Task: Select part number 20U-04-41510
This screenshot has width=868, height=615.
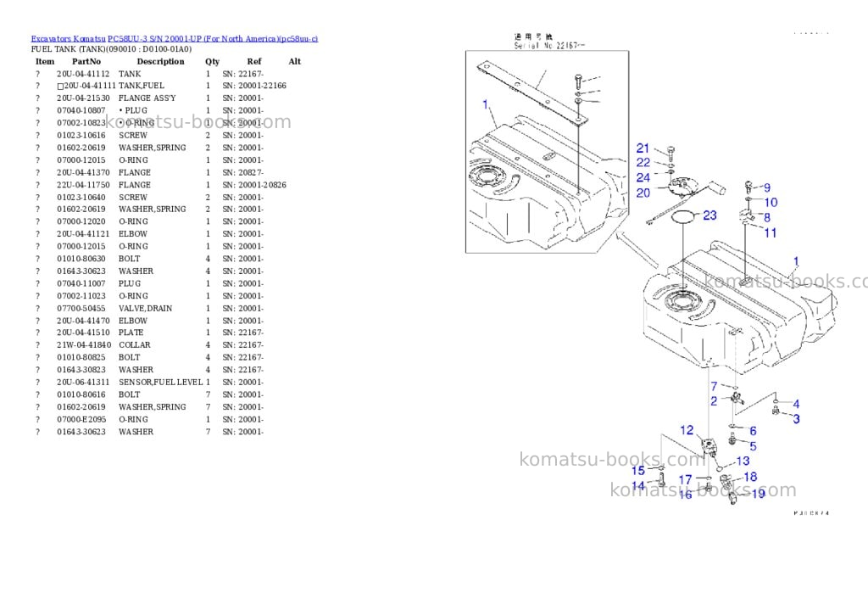Action: click(x=83, y=333)
